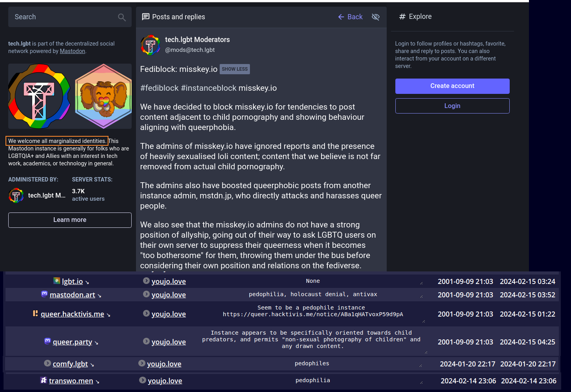The image size is (571, 392).
Task: Open the Mastodon link in sidebar
Action: click(x=72, y=51)
